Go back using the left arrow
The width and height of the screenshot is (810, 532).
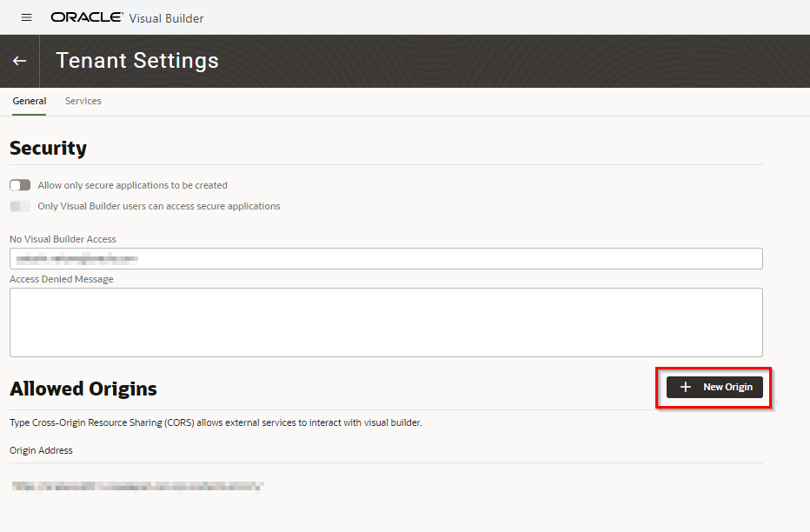[19, 61]
